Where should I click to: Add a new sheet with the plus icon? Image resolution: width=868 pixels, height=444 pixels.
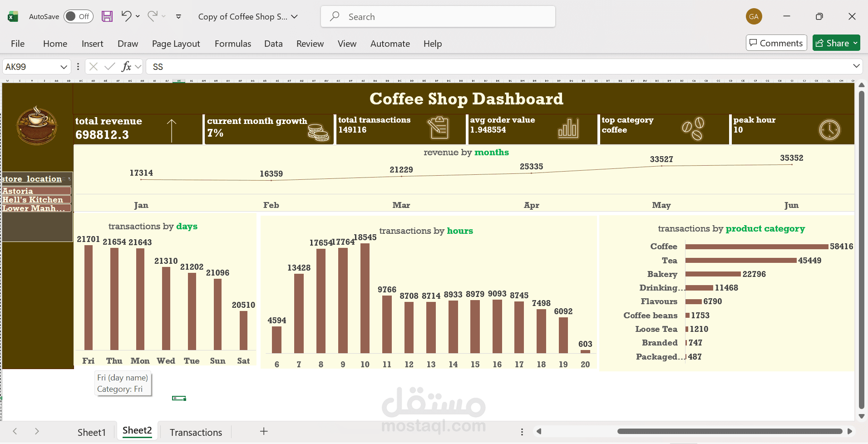(263, 431)
